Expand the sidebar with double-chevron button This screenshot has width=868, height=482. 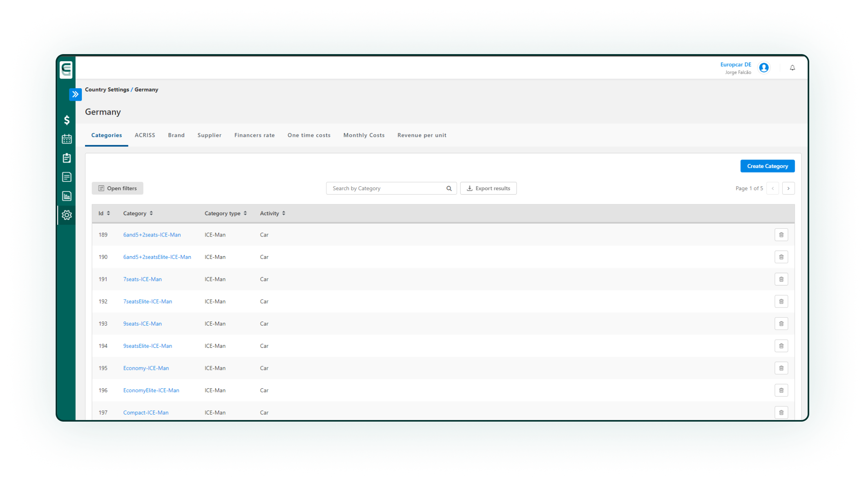coord(75,94)
